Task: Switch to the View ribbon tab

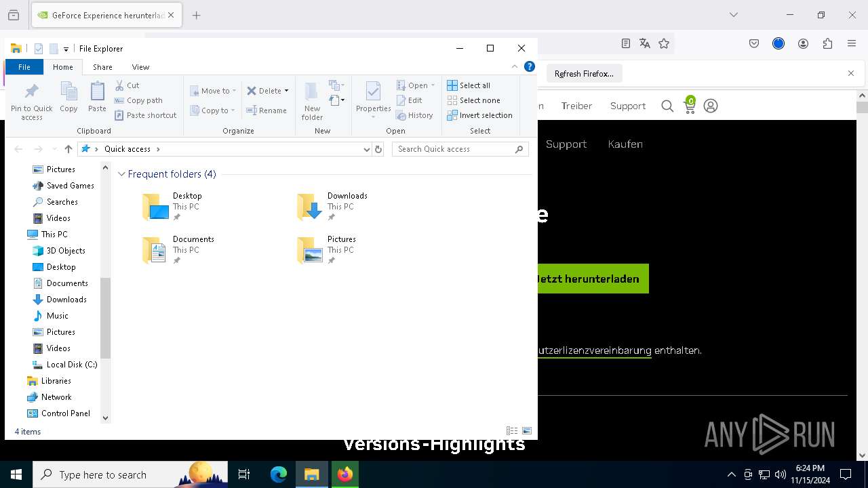Action: (x=140, y=67)
